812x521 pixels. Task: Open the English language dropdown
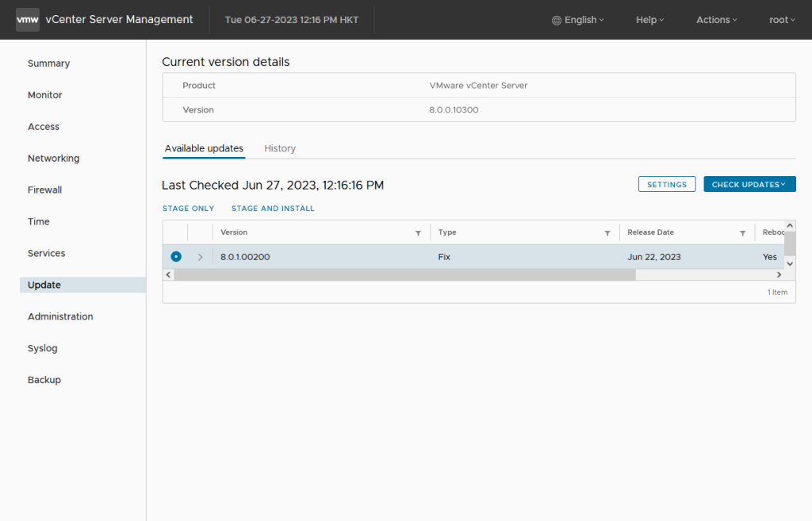pyautogui.click(x=578, y=20)
